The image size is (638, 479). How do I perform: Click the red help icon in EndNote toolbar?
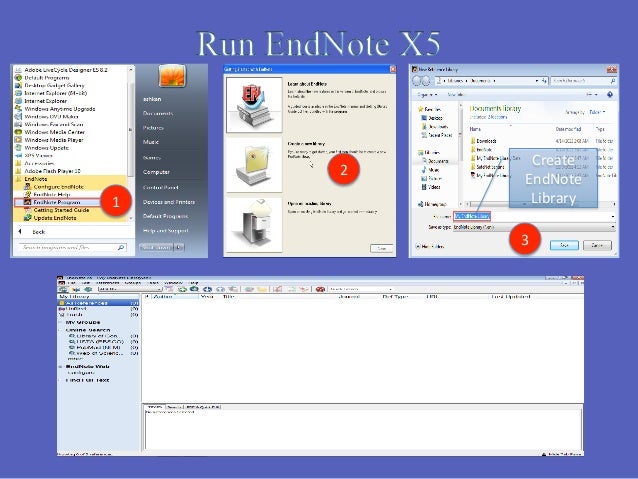tap(320, 289)
